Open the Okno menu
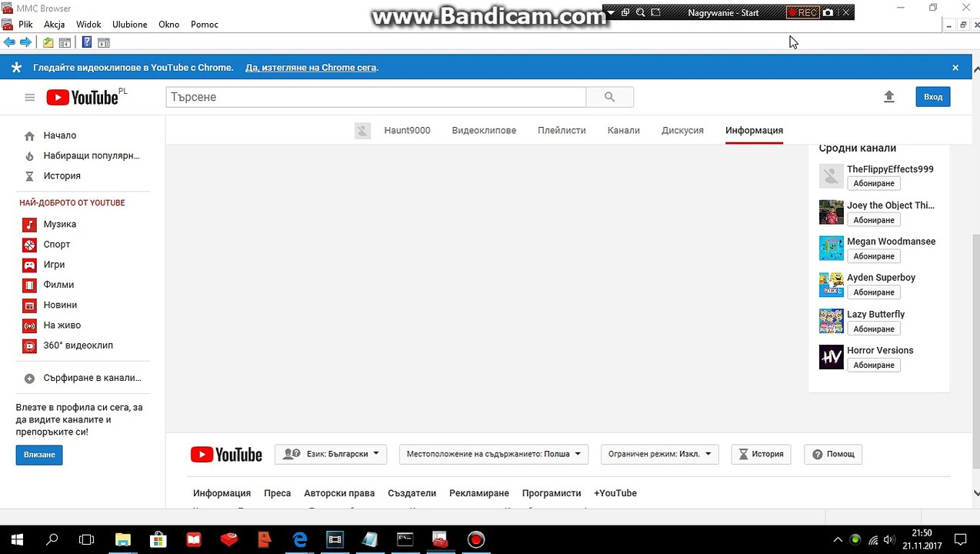 pyautogui.click(x=168, y=25)
